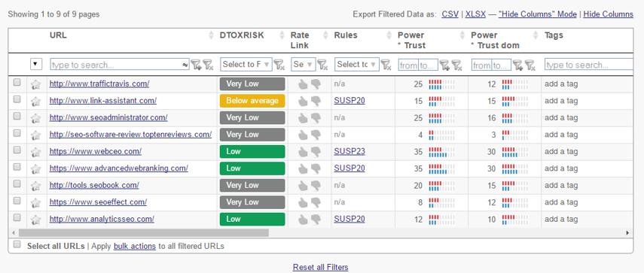Click the horizontal scrollbar thumb
The image size is (644, 273).
click(x=143, y=233)
